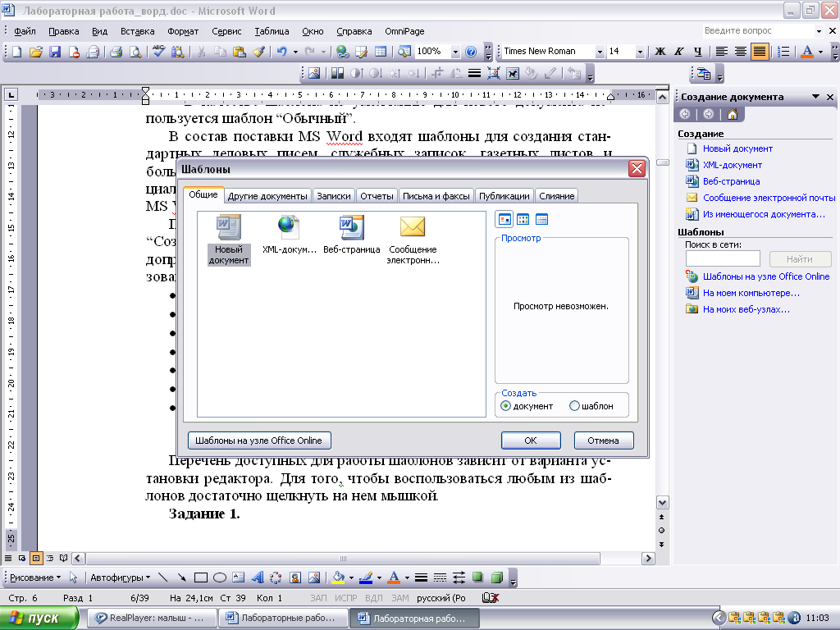
Task: Click the Print icon in the toolbar
Action: click(x=116, y=52)
